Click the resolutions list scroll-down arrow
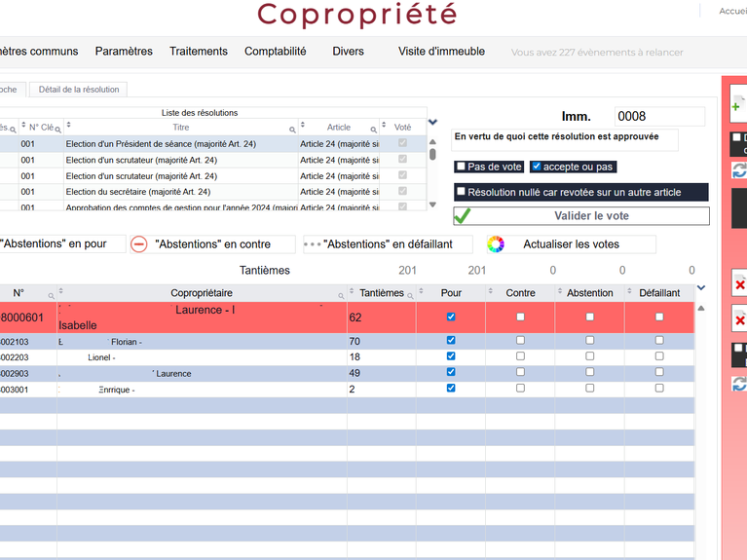747x560 pixels. point(432,205)
